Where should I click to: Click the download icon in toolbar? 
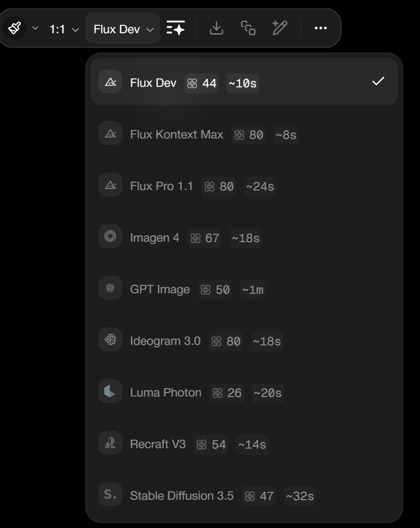coord(216,28)
